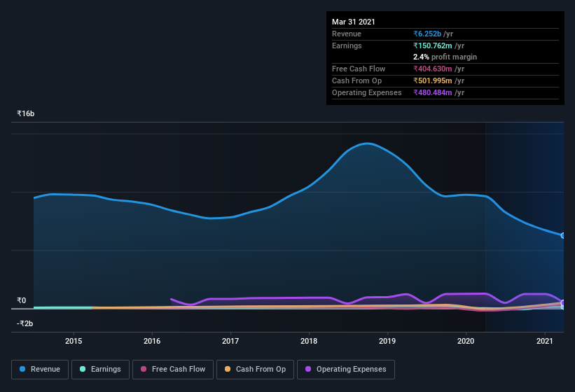Click the 2019 x-axis label
Screen dimensions: 575x392
point(387,341)
